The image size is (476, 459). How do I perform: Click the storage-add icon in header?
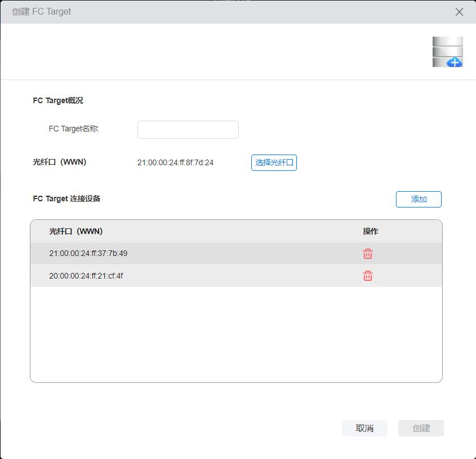point(447,52)
